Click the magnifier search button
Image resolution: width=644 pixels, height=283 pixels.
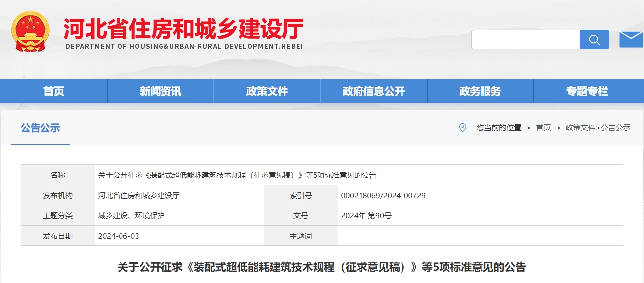(595, 40)
